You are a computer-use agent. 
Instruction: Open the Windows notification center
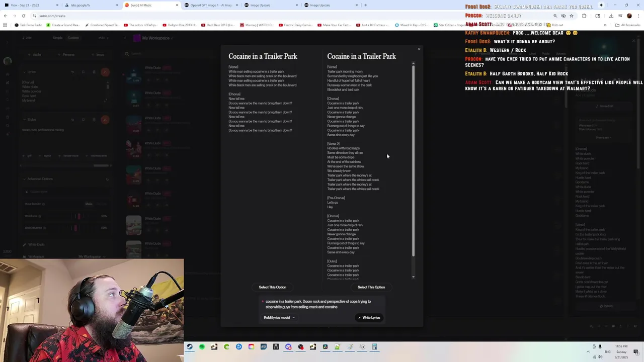(x=637, y=351)
